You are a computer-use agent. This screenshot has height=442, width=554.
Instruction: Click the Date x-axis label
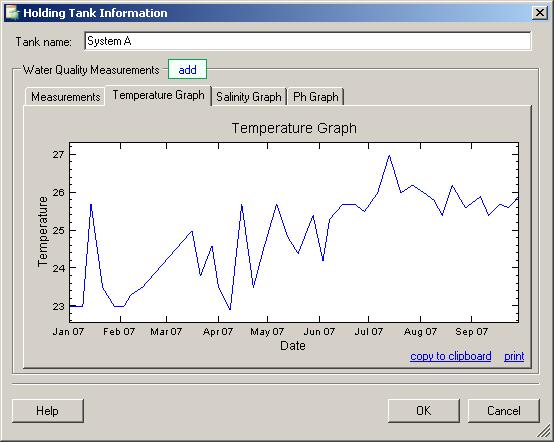tap(293, 346)
